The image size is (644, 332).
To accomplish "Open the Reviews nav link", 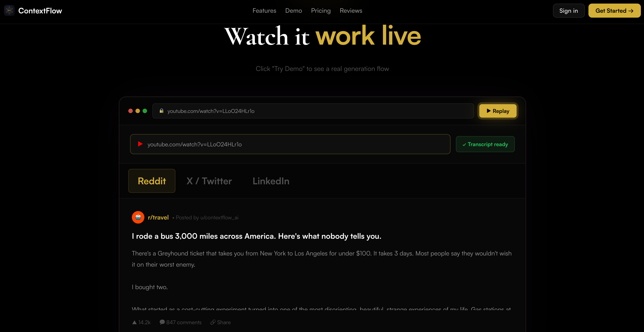I will 351,10.
